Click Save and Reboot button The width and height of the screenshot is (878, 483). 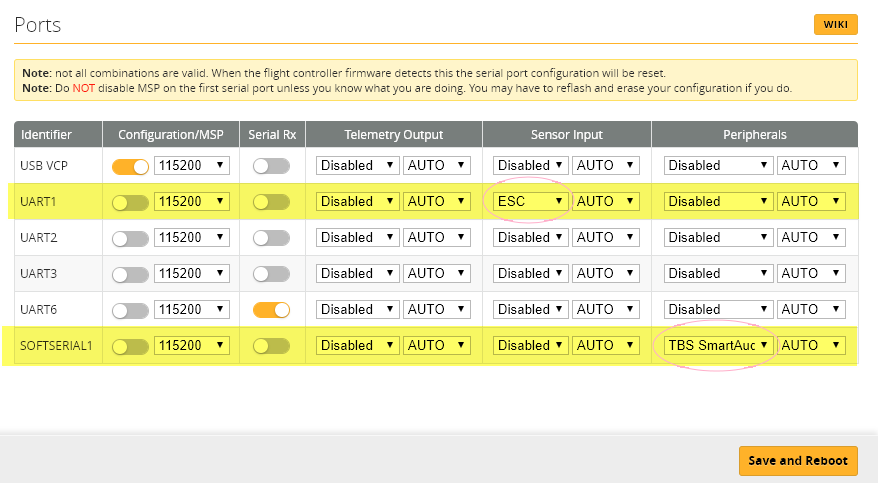tap(798, 460)
